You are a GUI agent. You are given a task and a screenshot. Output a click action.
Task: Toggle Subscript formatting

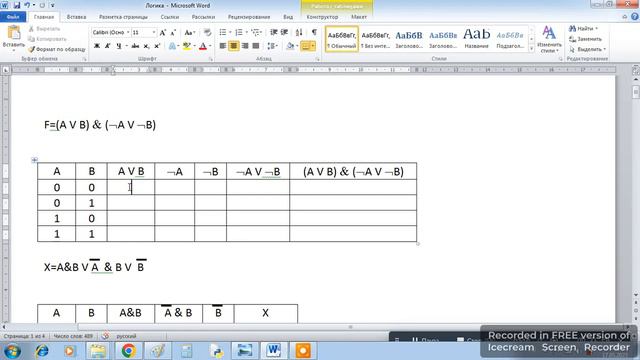tap(146, 46)
